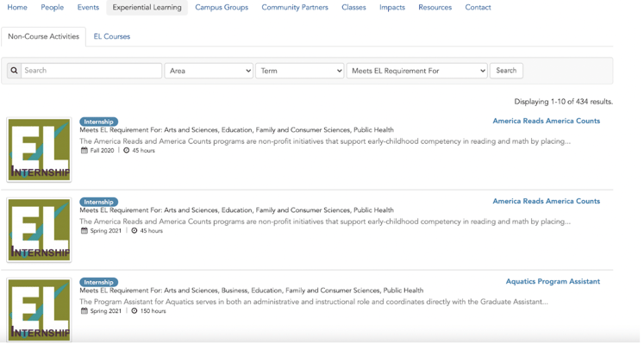Open the Contact menu item

tap(478, 8)
